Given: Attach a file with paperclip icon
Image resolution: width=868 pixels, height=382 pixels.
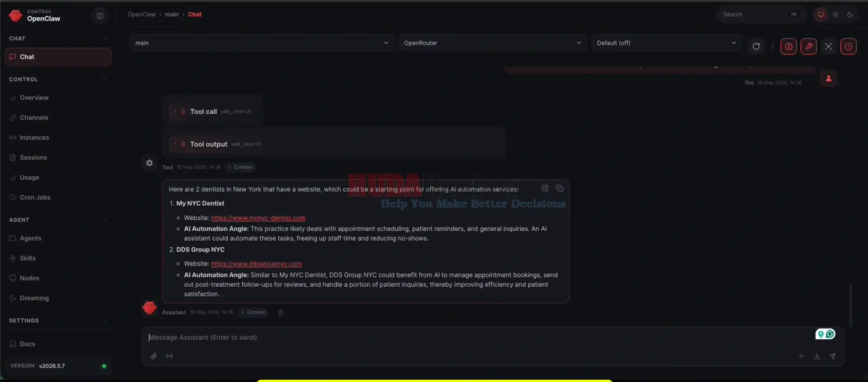Looking at the screenshot, I should pos(154,356).
